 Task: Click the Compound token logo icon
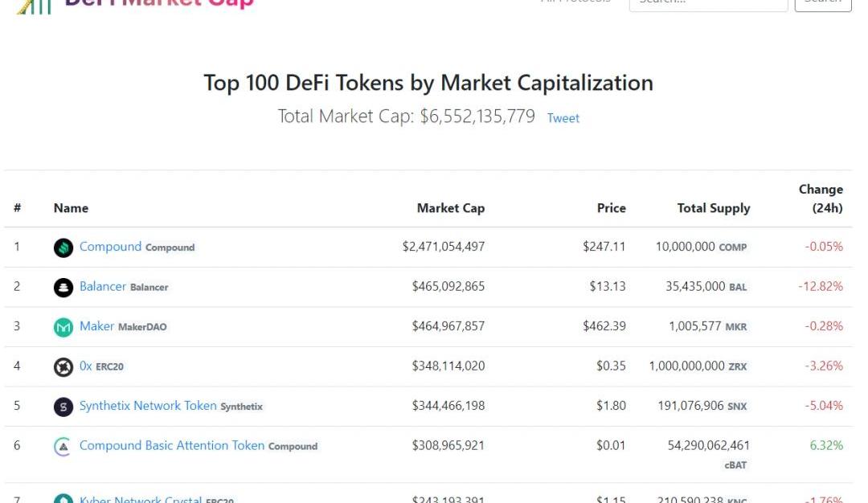coord(63,247)
